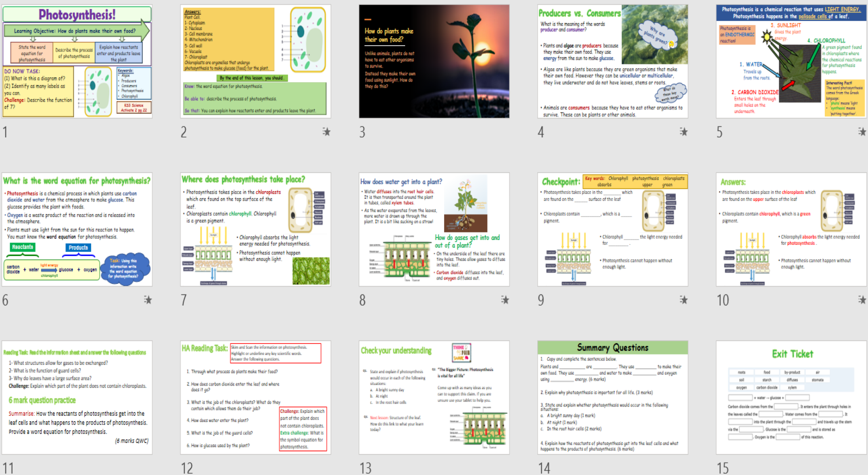Preview slide 3's transition via its star icon
Image resolution: width=868 pixels, height=475 pixels.
[x=505, y=132]
